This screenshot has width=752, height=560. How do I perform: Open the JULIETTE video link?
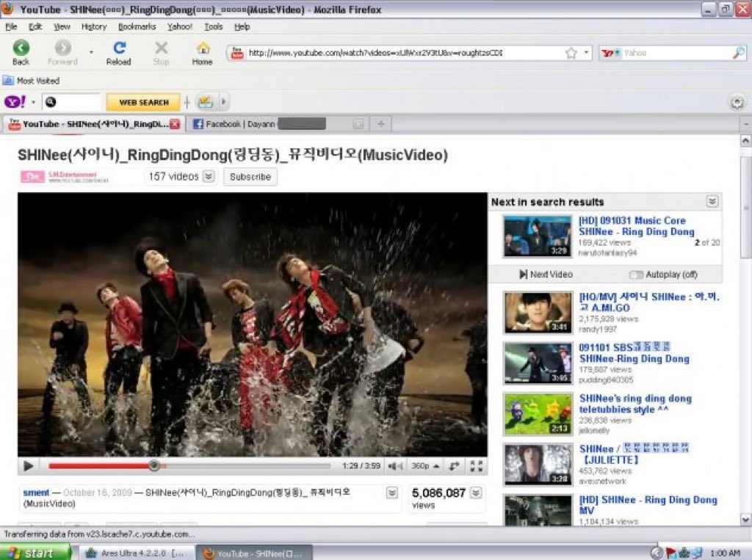(634, 454)
